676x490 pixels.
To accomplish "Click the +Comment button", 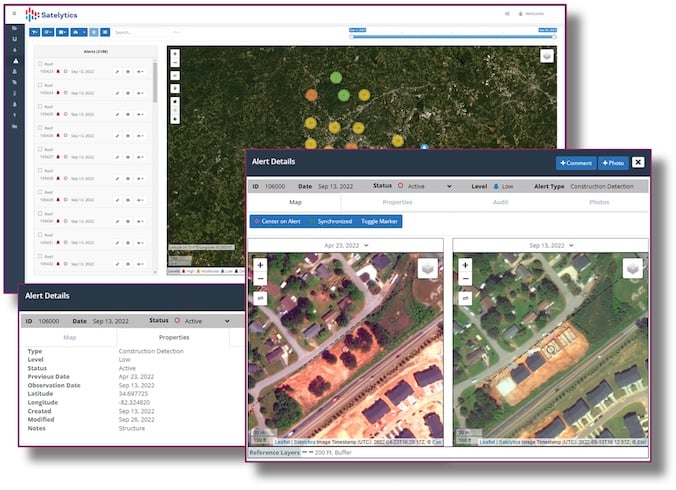I will [576, 162].
